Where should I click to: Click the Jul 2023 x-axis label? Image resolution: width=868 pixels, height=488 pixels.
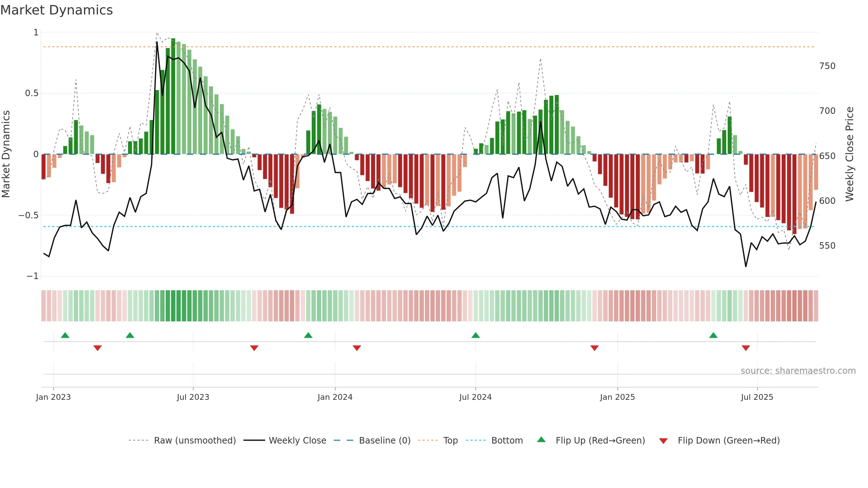coord(193,397)
